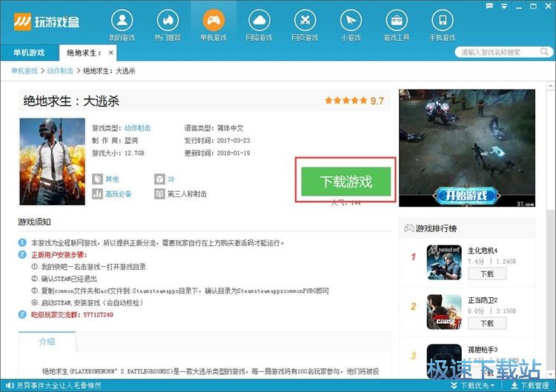Screen dimensions: 556x392
Task: Select the 介绍 tab
Action: point(47,342)
